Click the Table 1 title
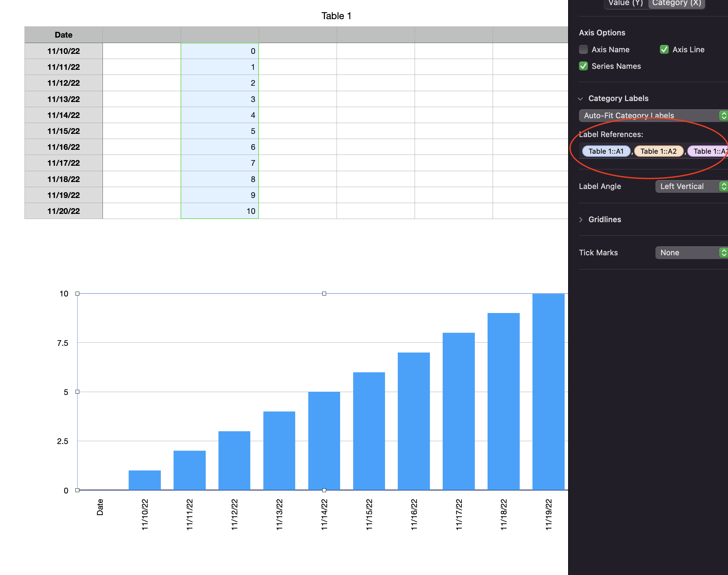Screen dimensions: 728x575 point(336,16)
